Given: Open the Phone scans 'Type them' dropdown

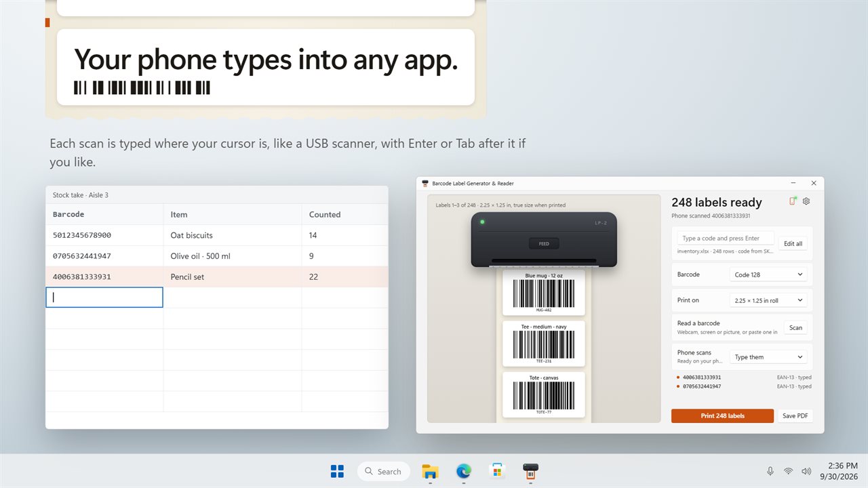Looking at the screenshot, I should pos(768,357).
